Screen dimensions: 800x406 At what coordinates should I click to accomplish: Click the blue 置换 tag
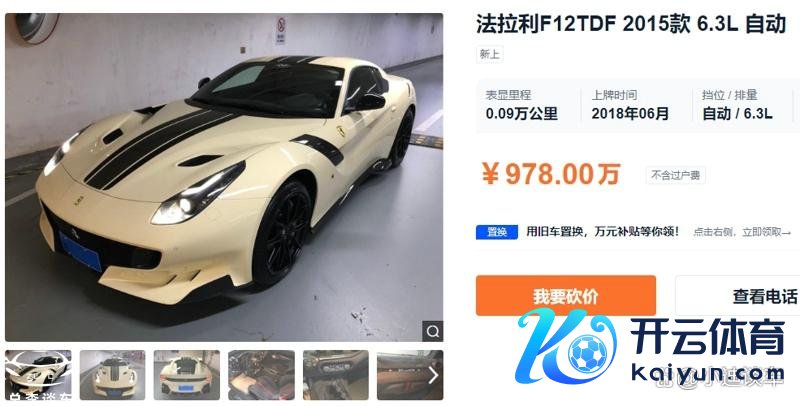click(x=497, y=232)
